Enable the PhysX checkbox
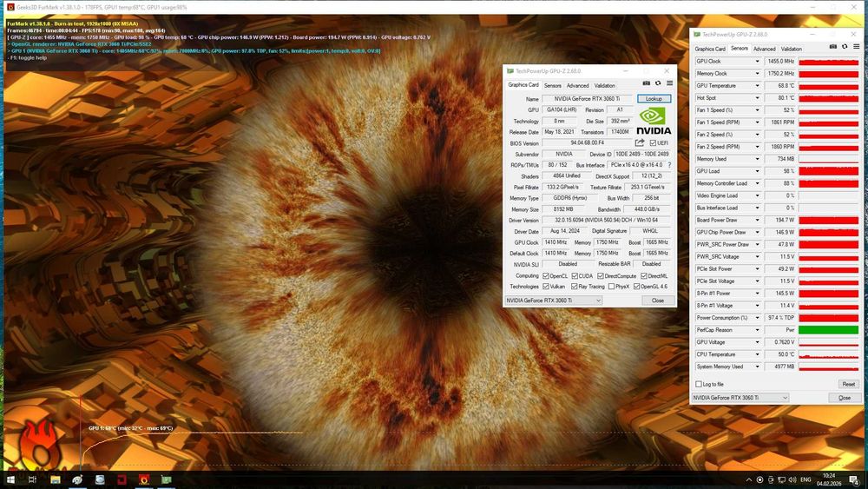 pyautogui.click(x=610, y=287)
